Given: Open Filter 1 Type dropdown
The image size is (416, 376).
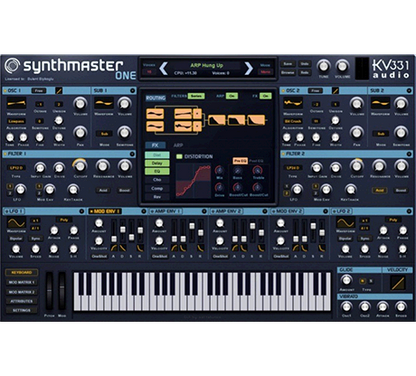Looking at the screenshot, I should (16, 168).
